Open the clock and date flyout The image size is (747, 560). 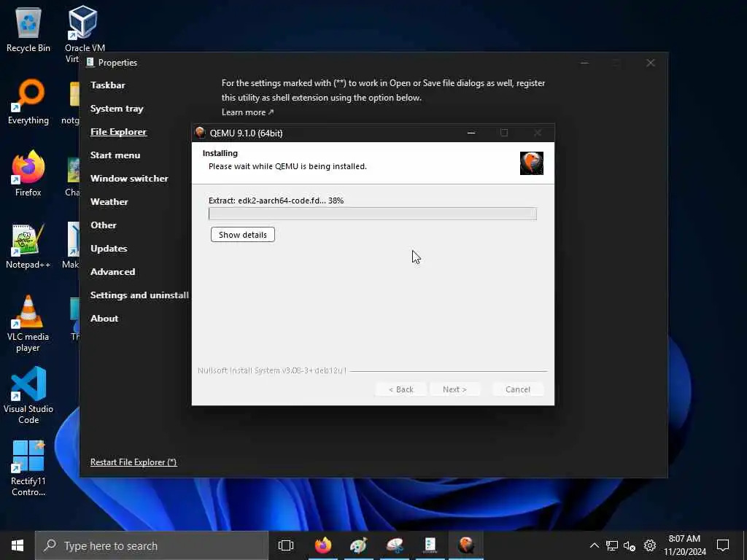[684, 545]
